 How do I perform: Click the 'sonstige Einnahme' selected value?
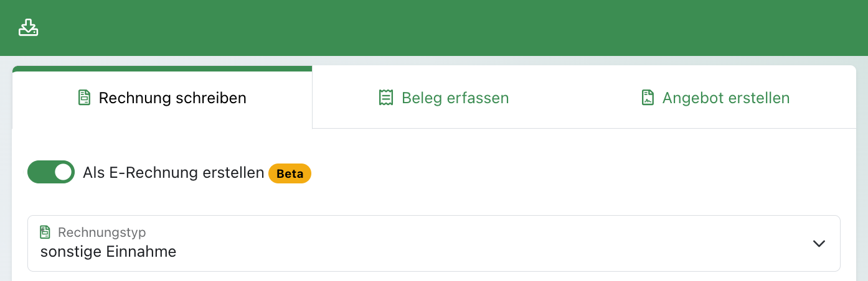click(x=108, y=252)
